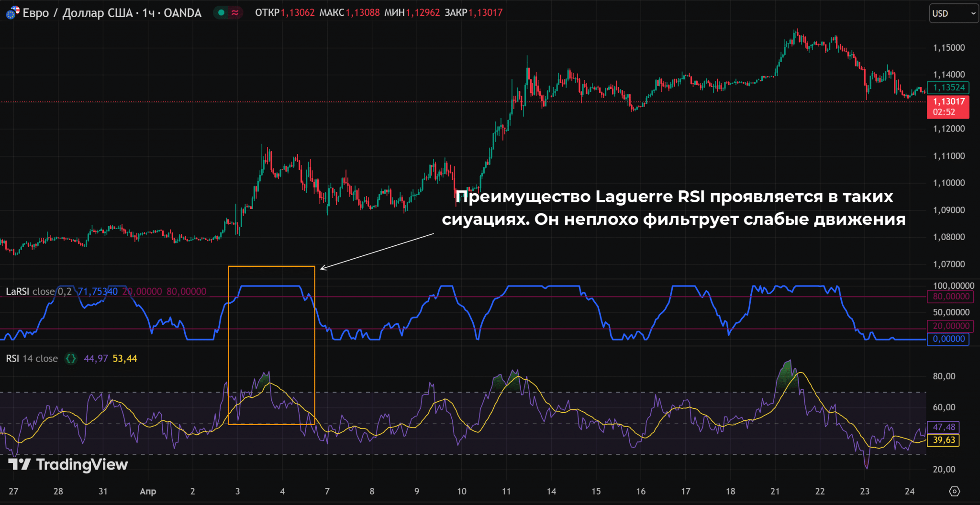The width and height of the screenshot is (980, 505).
Task: Click the red approximate-data wave icon
Action: pyautogui.click(x=235, y=13)
